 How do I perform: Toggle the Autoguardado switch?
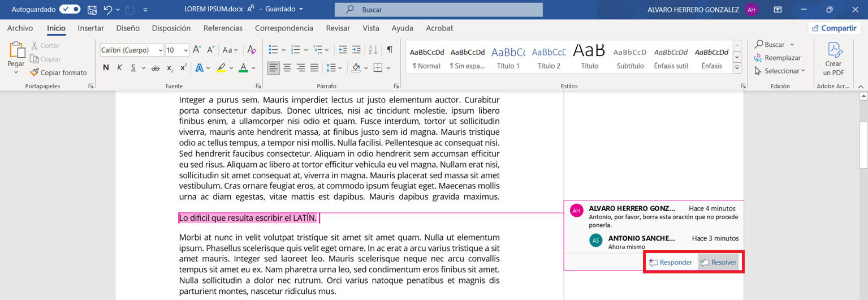[x=70, y=10]
